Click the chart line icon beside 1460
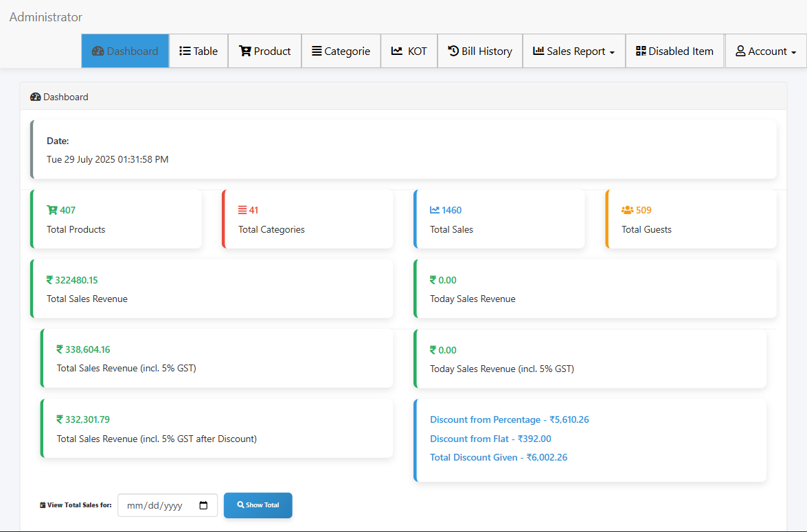The height and width of the screenshot is (532, 807). click(435, 210)
